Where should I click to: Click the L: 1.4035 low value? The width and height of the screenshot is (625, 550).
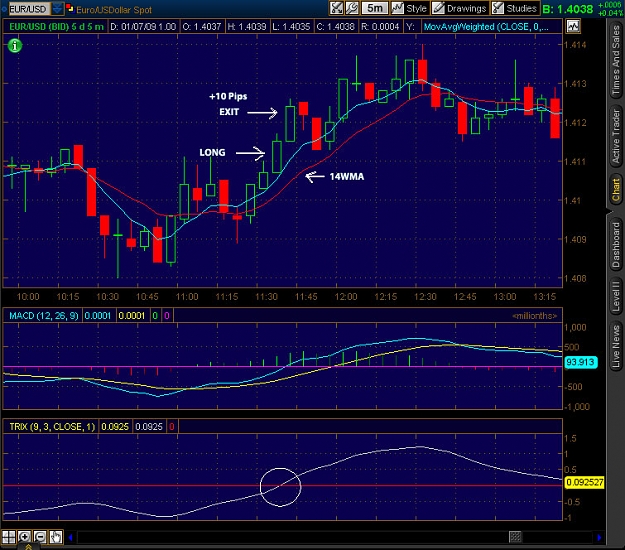point(291,27)
